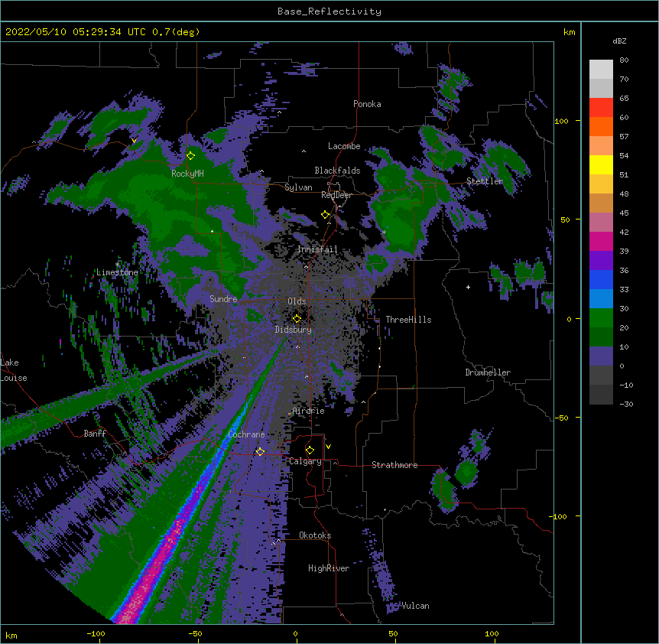Click the Innisfail city label
This screenshot has height=644, width=659.
[x=317, y=249]
